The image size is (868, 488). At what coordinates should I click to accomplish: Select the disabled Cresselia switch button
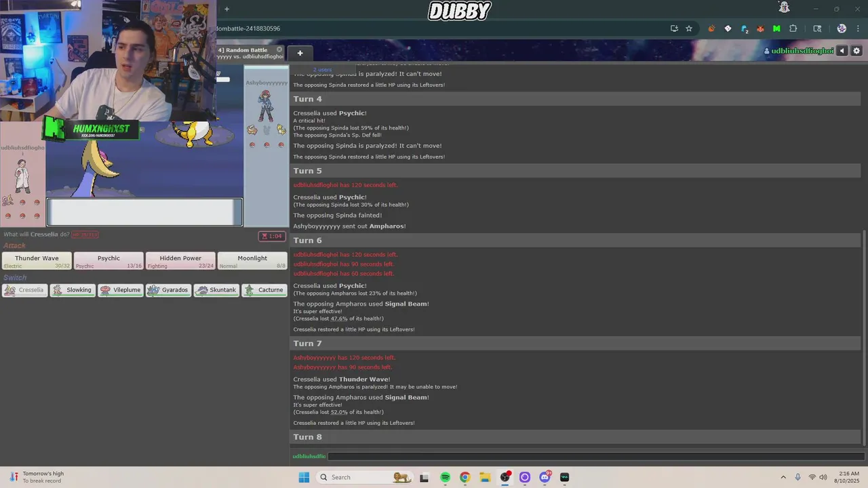pos(24,290)
